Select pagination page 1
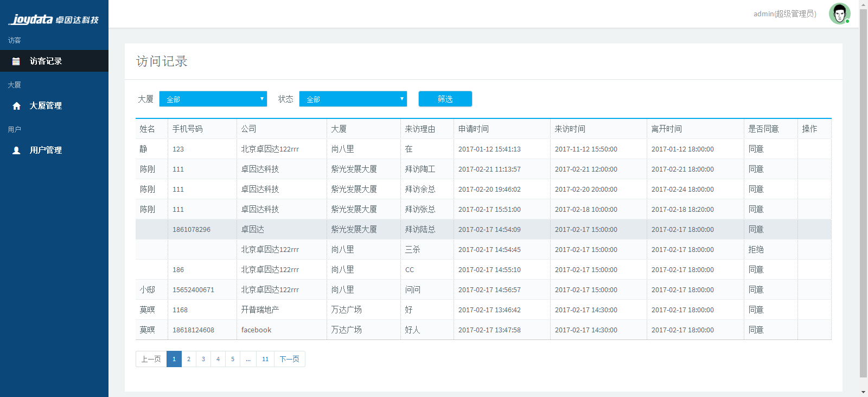 (174, 359)
